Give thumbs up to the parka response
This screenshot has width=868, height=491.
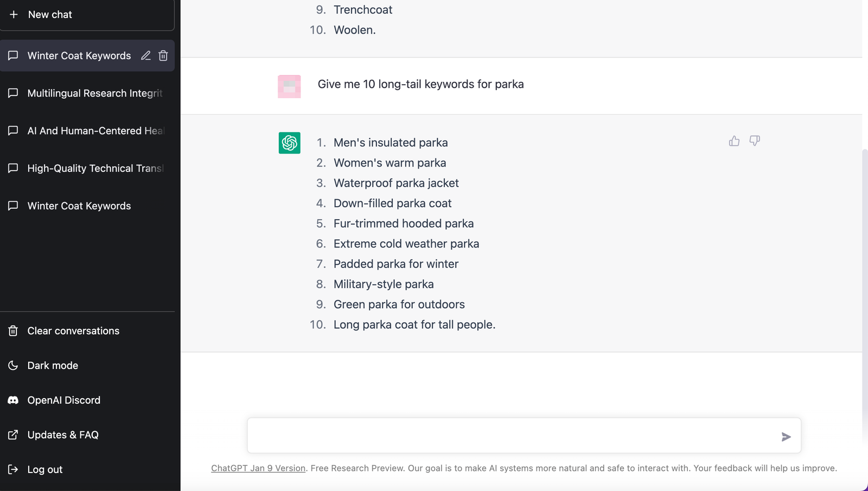pos(734,141)
